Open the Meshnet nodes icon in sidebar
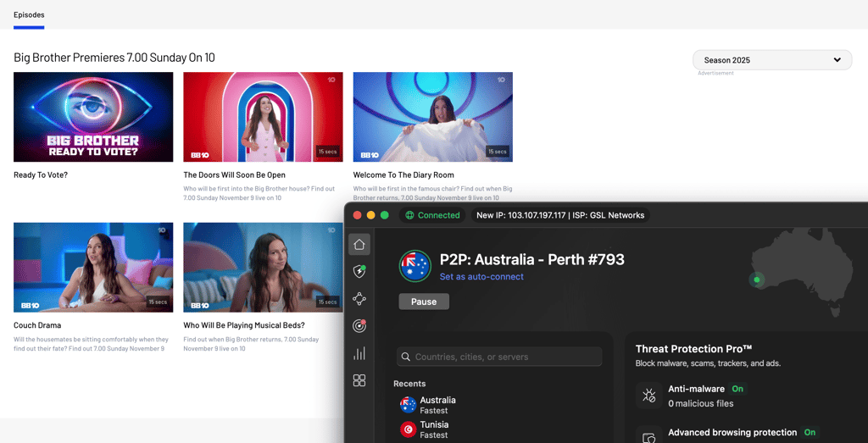 click(x=359, y=299)
